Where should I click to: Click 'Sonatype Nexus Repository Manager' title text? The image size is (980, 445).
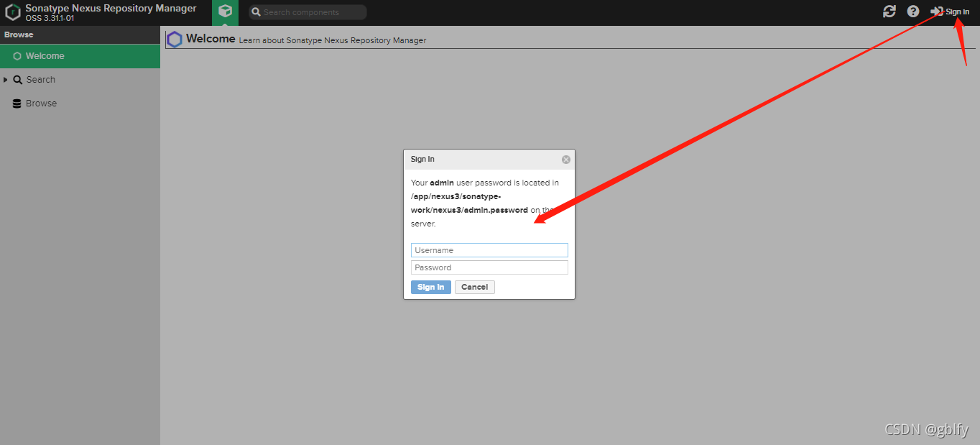tap(111, 9)
